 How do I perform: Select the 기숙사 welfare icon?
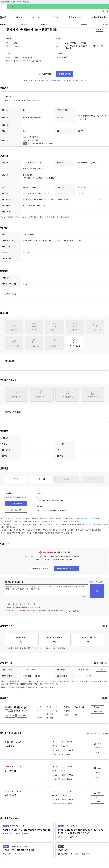[x=34, y=327]
